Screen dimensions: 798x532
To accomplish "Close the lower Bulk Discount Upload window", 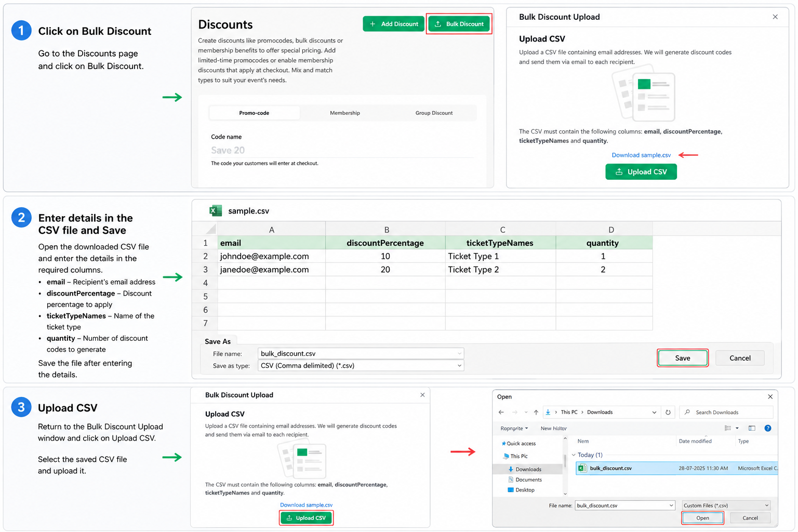I will point(422,395).
